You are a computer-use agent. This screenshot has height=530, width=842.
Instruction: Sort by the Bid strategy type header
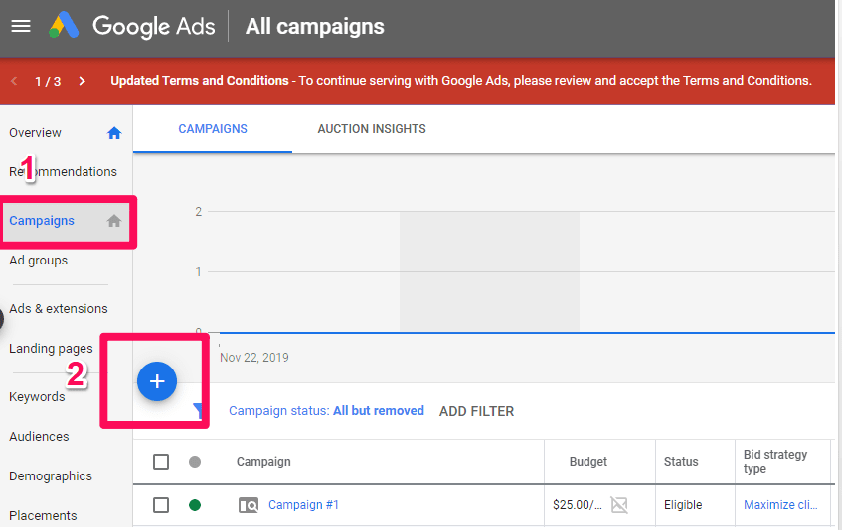775,462
